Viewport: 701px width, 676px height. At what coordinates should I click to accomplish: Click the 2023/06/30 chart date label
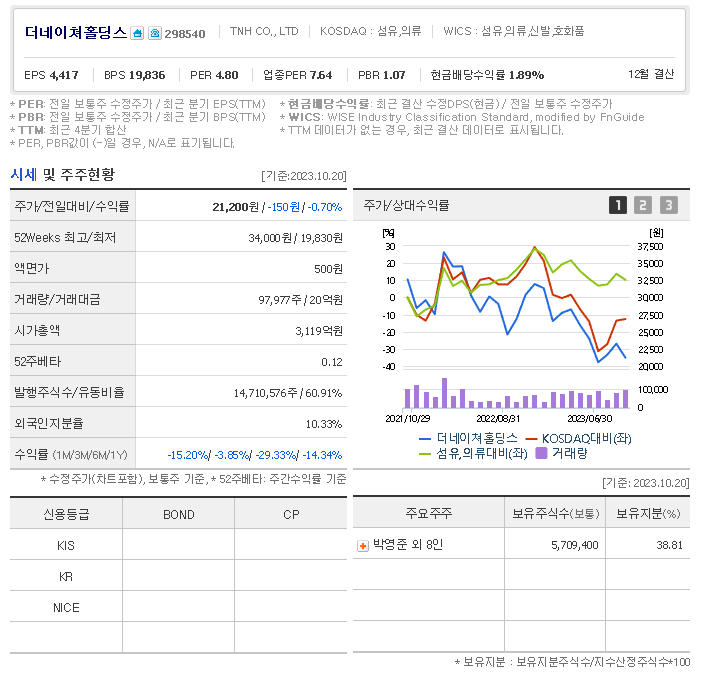coord(590,419)
